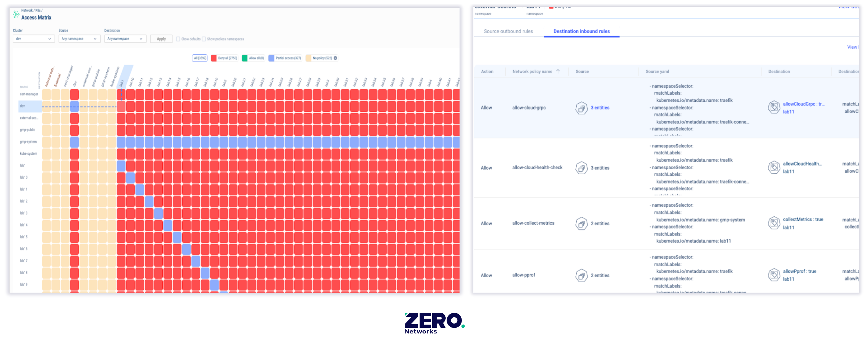Click the entities icon in allow-cloud-grpc row
The image size is (868, 340).
581,108
